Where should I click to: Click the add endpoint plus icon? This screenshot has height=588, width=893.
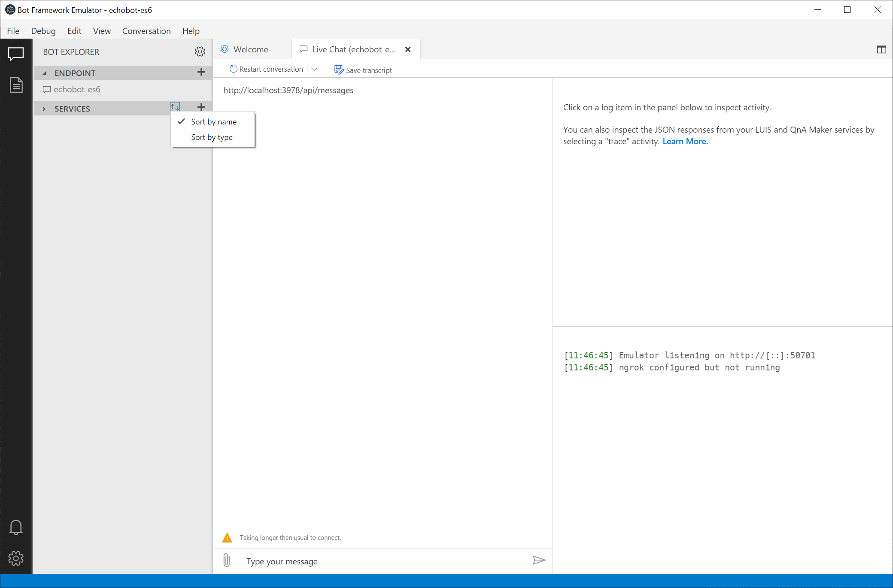point(201,72)
